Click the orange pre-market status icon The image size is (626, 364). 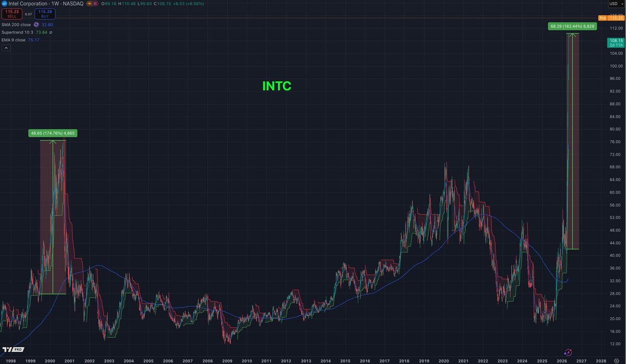tap(90, 4)
